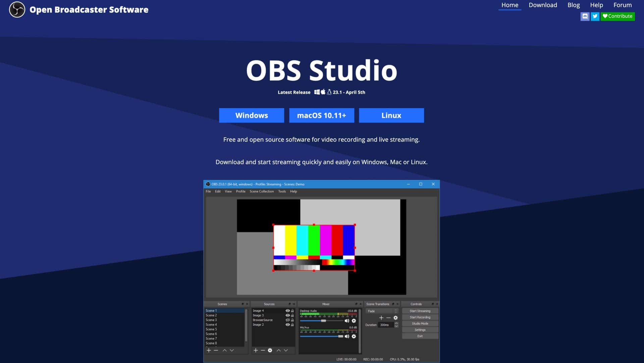Visit the Forum link

[x=623, y=5]
